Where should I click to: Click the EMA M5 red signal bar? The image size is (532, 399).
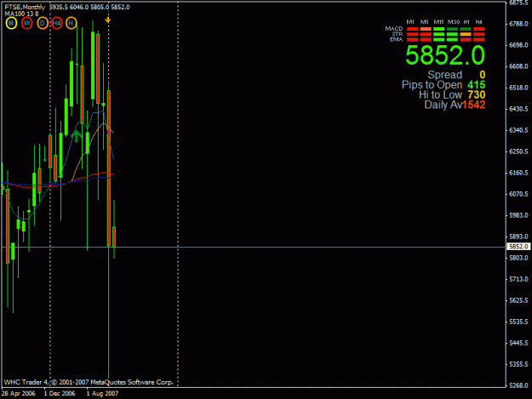[426, 40]
